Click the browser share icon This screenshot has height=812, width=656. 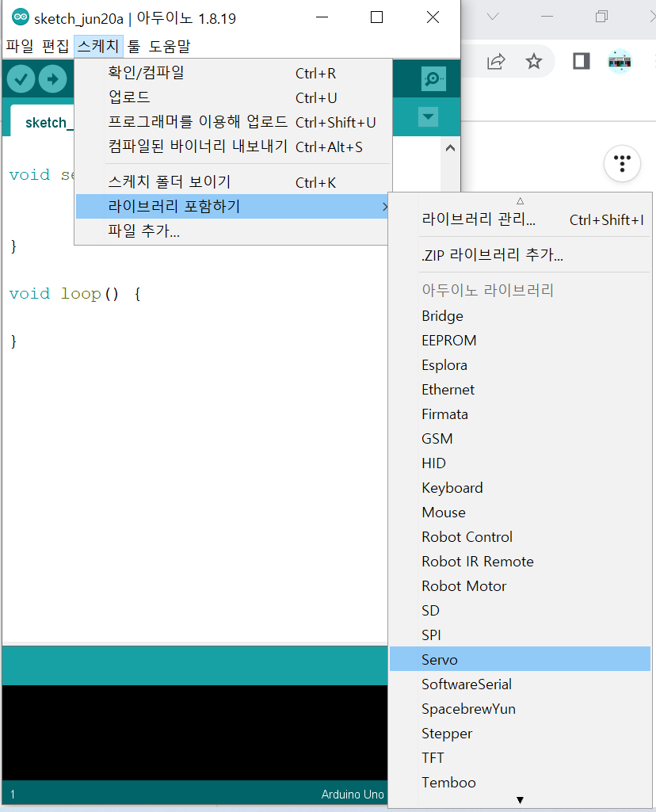coord(496,61)
